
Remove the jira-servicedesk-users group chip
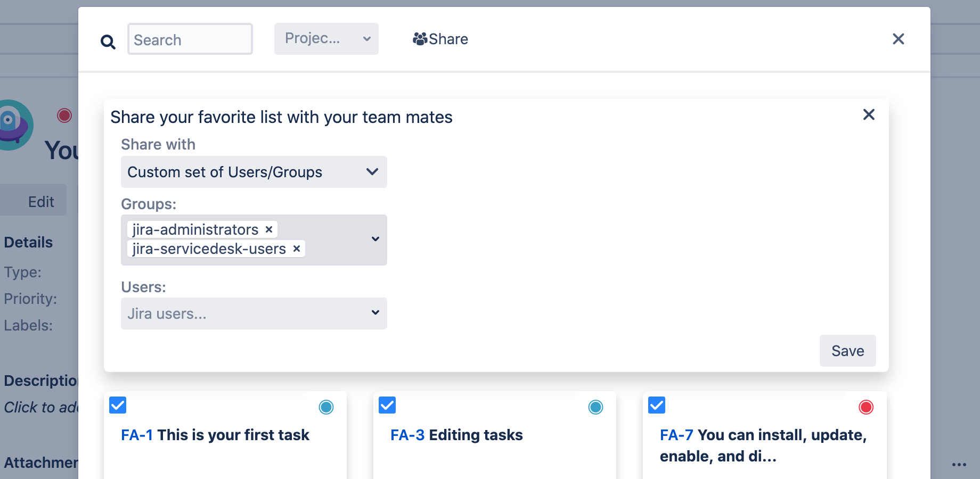pos(296,249)
